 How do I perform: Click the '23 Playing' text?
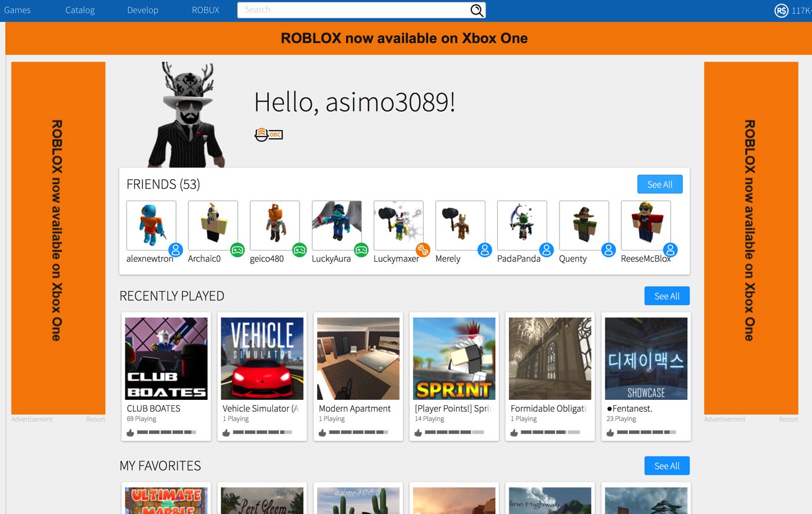click(621, 419)
